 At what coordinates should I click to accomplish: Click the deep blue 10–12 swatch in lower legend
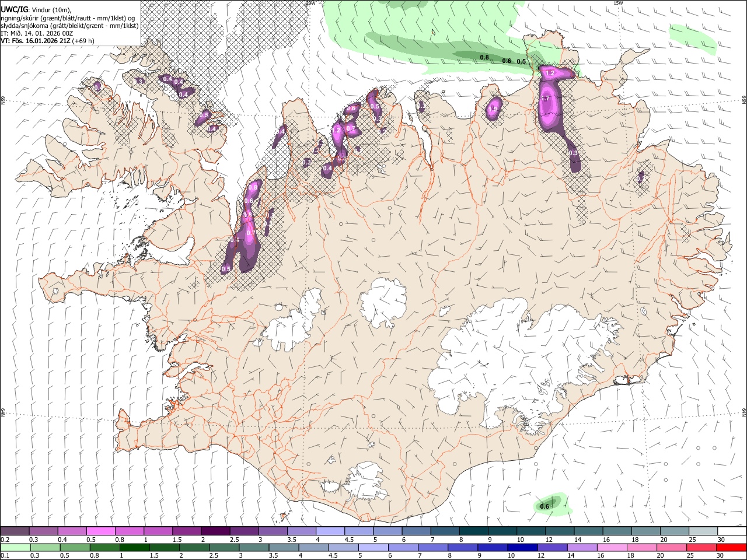pos(522,547)
